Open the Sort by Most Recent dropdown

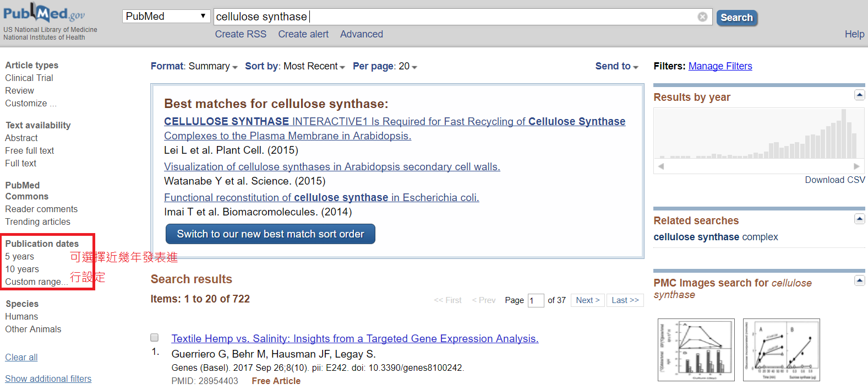coord(295,67)
